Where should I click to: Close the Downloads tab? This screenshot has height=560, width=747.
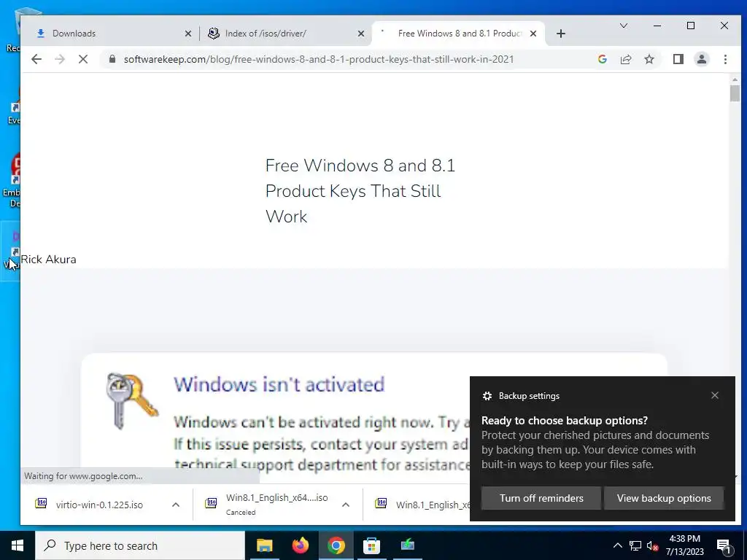(x=187, y=34)
